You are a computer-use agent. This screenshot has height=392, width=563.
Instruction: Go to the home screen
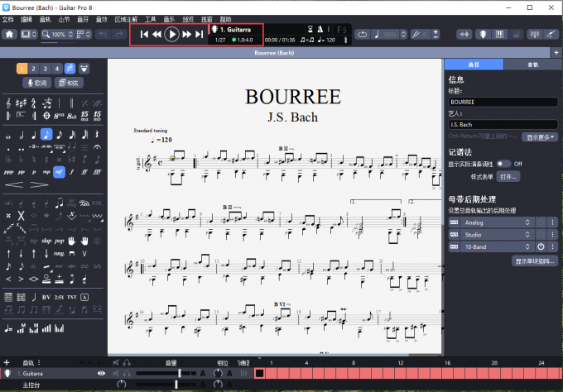(x=9, y=35)
